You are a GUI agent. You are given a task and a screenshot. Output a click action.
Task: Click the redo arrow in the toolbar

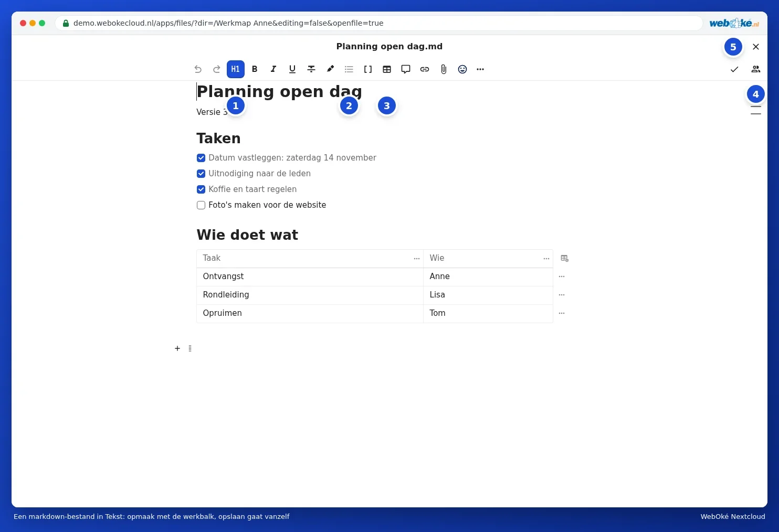[x=217, y=69]
